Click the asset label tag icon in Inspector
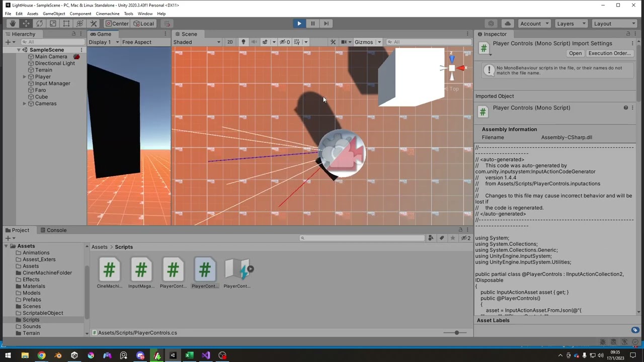This screenshot has width=644, height=362. [x=635, y=330]
